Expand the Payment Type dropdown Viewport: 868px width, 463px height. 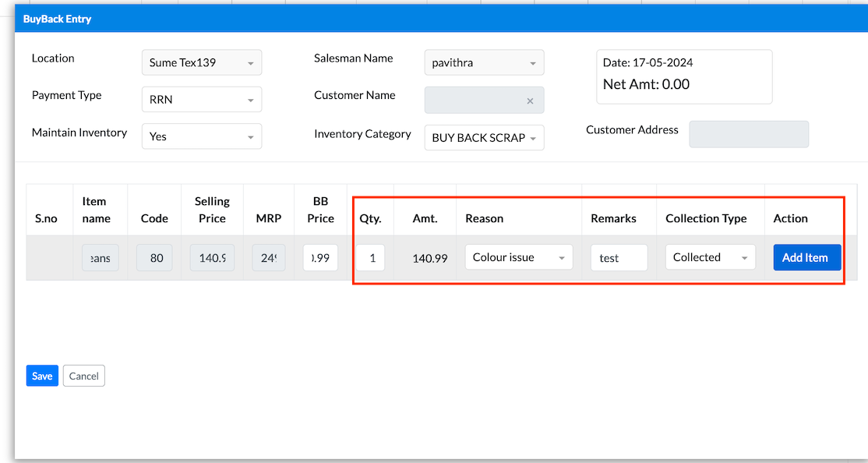click(202, 100)
